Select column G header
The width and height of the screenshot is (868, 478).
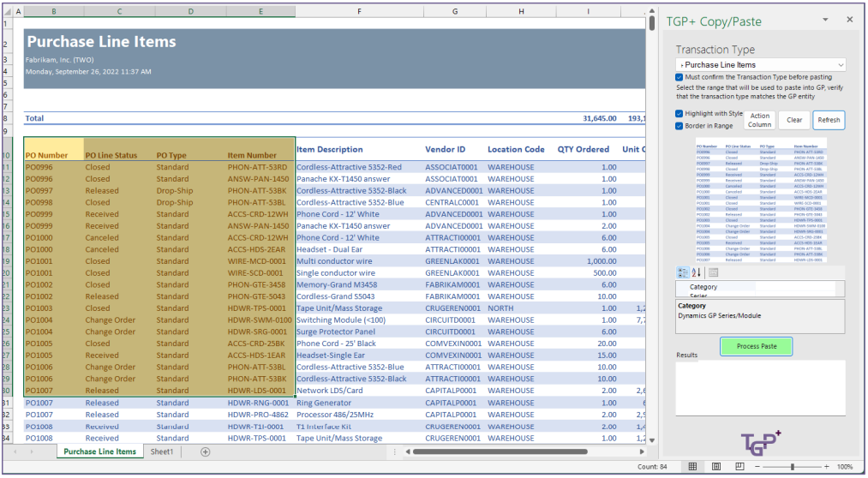click(x=454, y=12)
